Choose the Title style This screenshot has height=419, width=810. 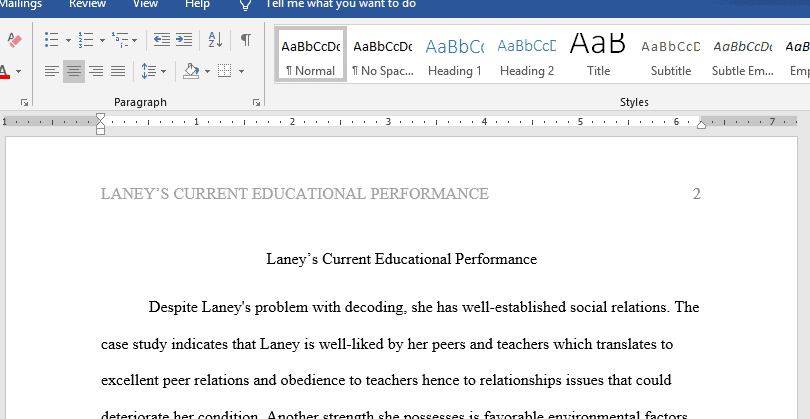click(598, 54)
